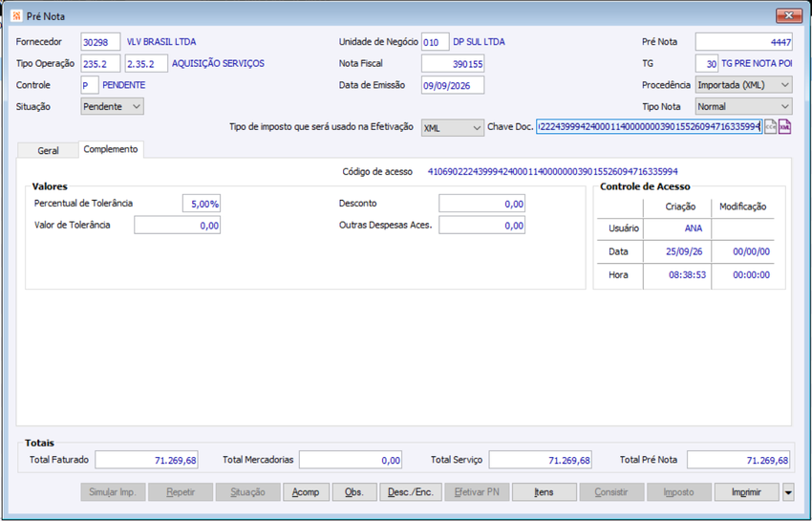The width and height of the screenshot is (812, 521).
Task: Click the Pré Nota window title icon
Action: click(16, 16)
